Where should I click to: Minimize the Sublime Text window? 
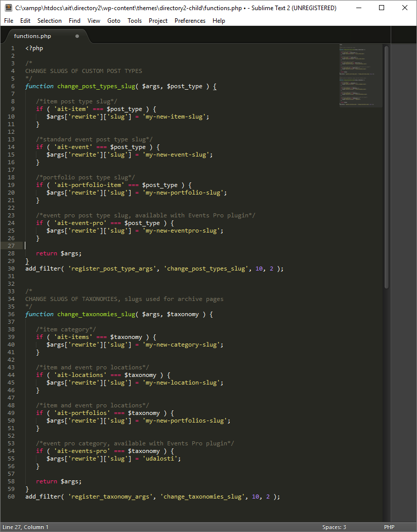tap(359, 8)
